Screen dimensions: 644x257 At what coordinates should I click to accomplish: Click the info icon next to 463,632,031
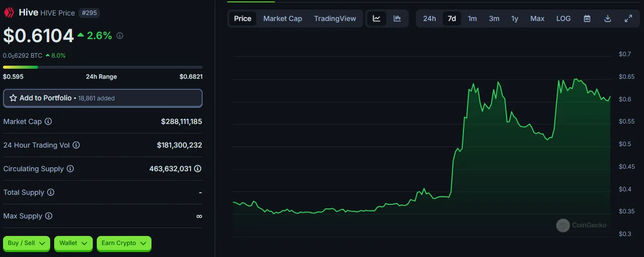point(198,169)
